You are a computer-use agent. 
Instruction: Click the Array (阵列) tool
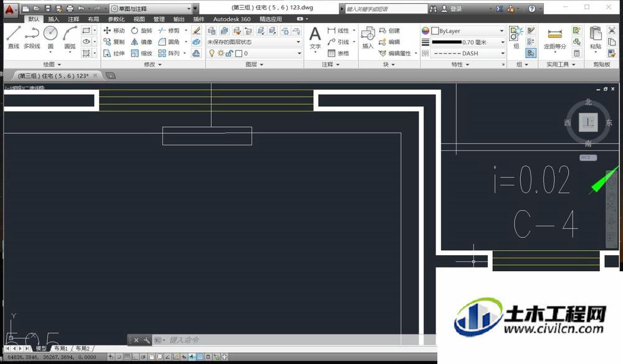pyautogui.click(x=169, y=53)
